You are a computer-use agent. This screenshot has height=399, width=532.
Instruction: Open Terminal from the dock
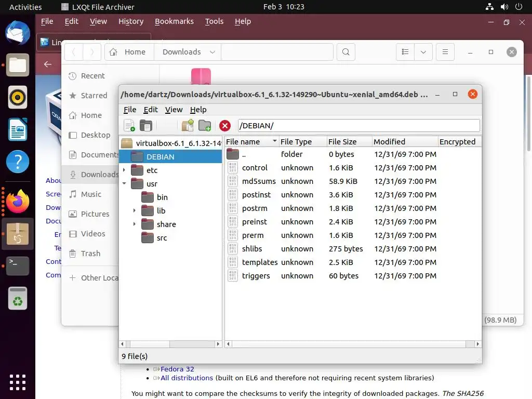pyautogui.click(x=18, y=265)
